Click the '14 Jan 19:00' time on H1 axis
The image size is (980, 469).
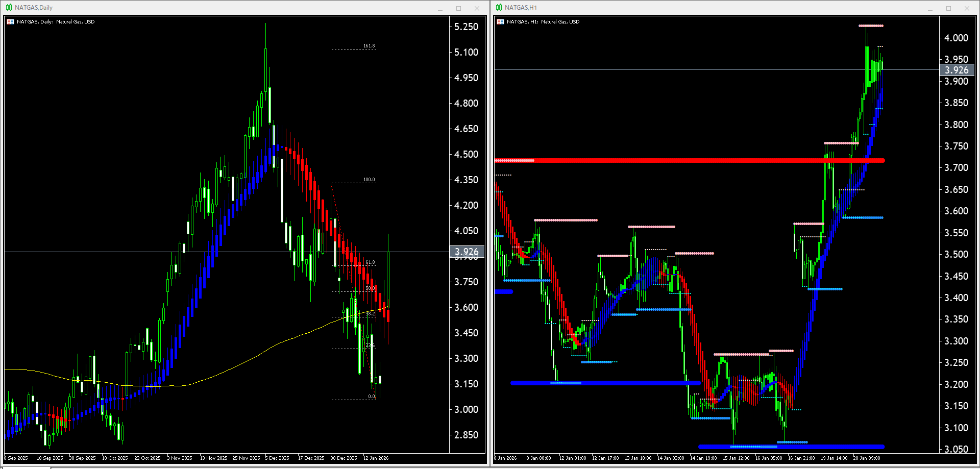pyautogui.click(x=703, y=458)
